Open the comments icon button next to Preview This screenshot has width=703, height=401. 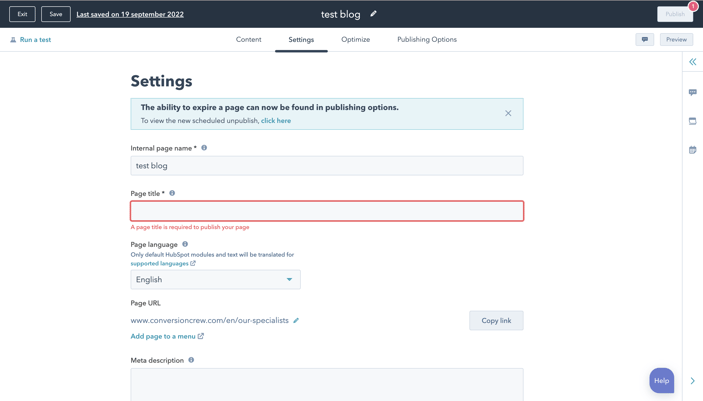645,39
